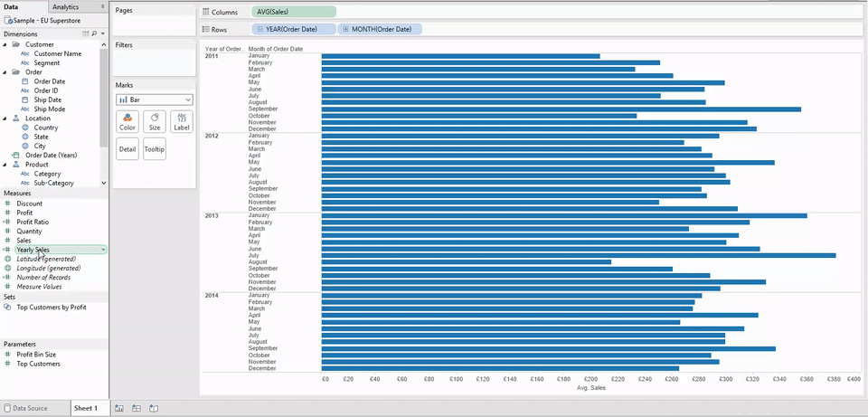The width and height of the screenshot is (868, 417).
Task: Switch to the Analytics tab
Action: coord(65,6)
